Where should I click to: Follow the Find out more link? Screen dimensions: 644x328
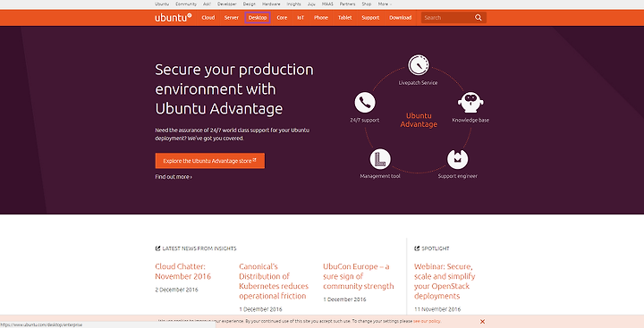[174, 177]
